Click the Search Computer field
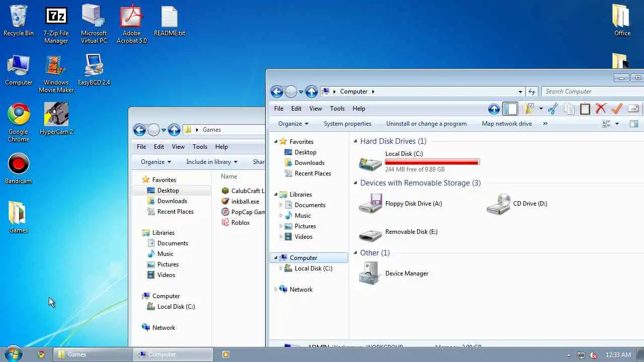 593,92
